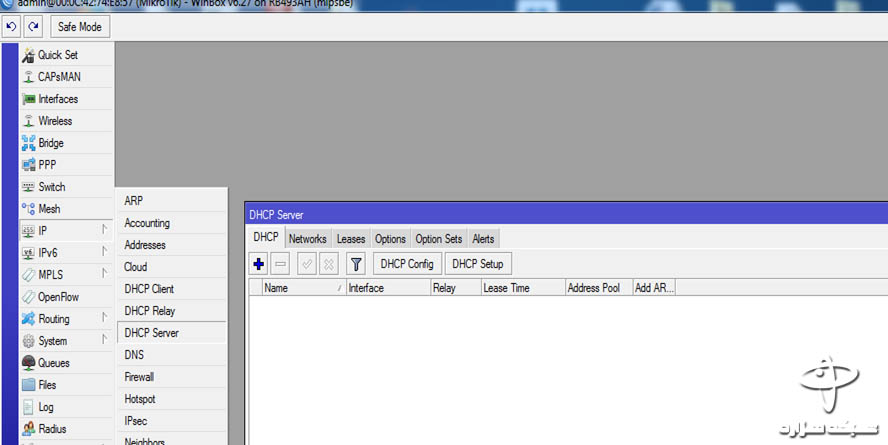The width and height of the screenshot is (888, 445).
Task: Sort by the Relay column header
Action: pyautogui.click(x=456, y=288)
